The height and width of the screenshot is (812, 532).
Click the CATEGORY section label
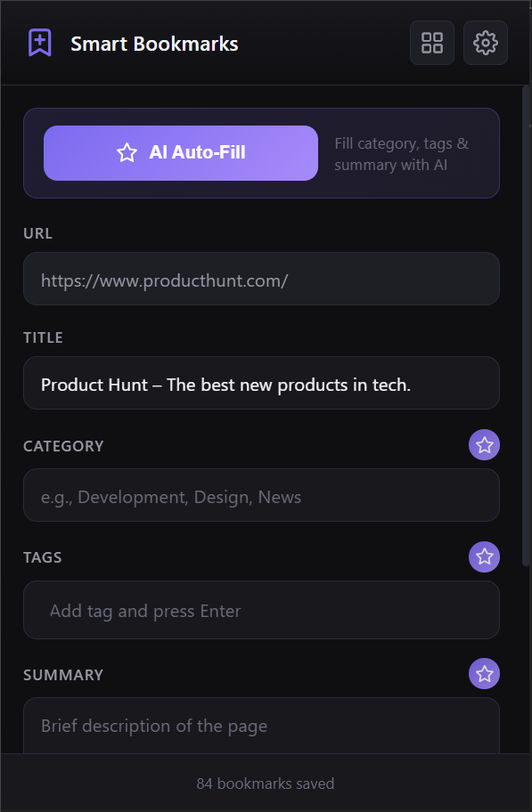pyautogui.click(x=63, y=445)
